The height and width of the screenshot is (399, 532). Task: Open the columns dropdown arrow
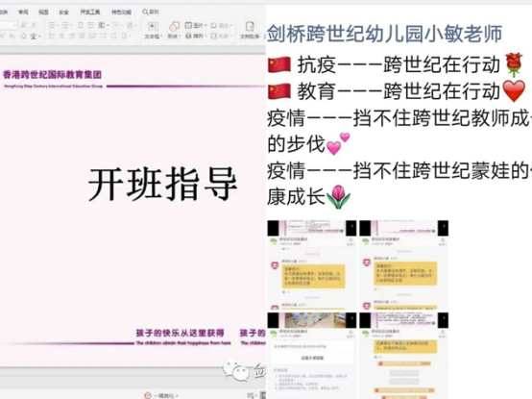pyautogui.click(x=108, y=25)
